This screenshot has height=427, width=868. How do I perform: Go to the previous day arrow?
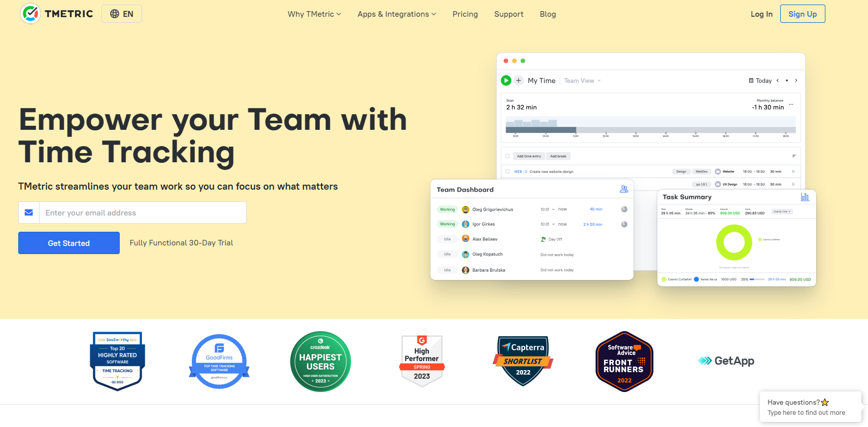click(777, 80)
